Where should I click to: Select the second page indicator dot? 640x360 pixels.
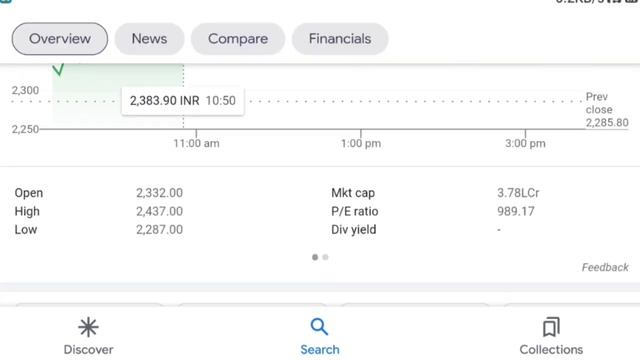[x=325, y=257]
